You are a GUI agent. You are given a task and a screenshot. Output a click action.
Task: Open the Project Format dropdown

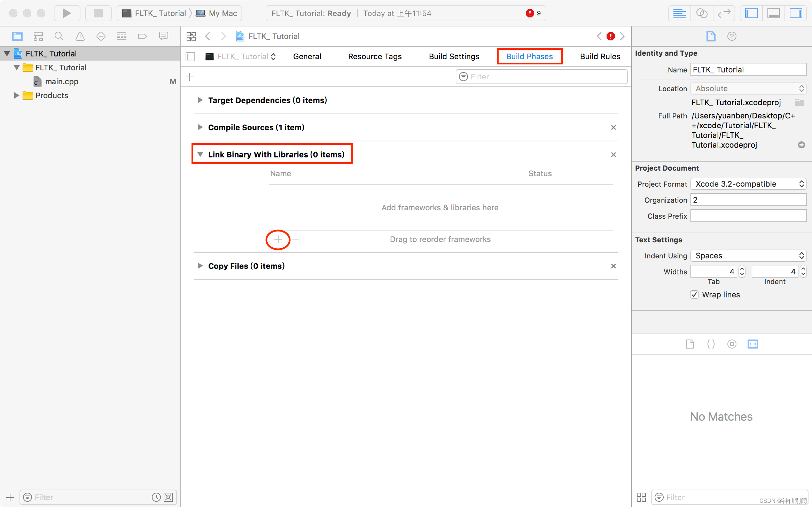[749, 184]
